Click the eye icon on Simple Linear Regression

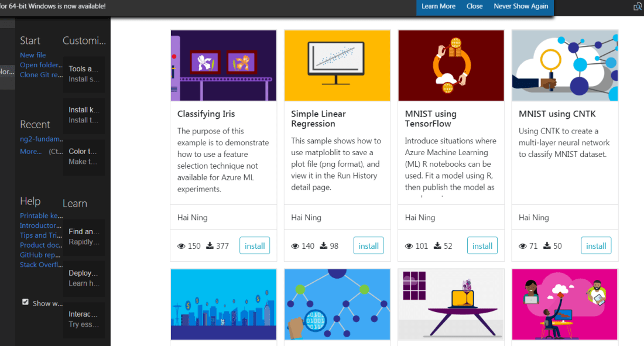pyautogui.click(x=295, y=246)
